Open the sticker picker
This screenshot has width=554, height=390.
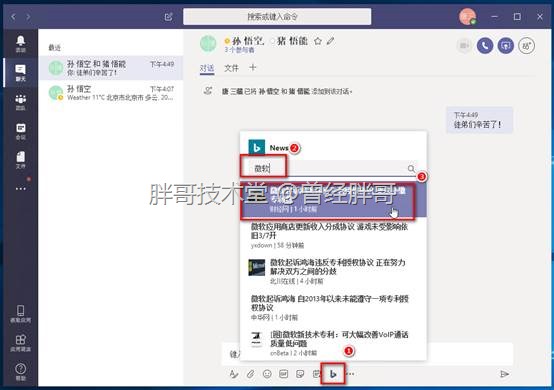pyautogui.click(x=300, y=374)
